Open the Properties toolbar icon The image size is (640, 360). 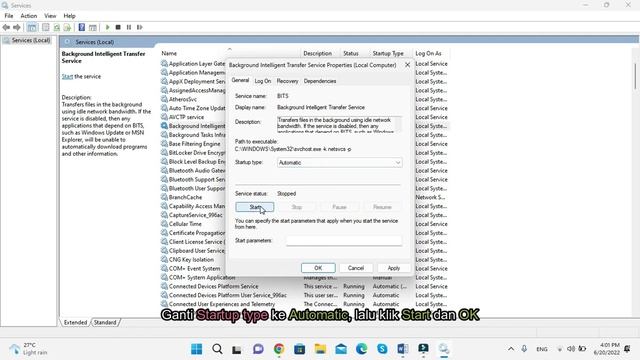point(46,27)
